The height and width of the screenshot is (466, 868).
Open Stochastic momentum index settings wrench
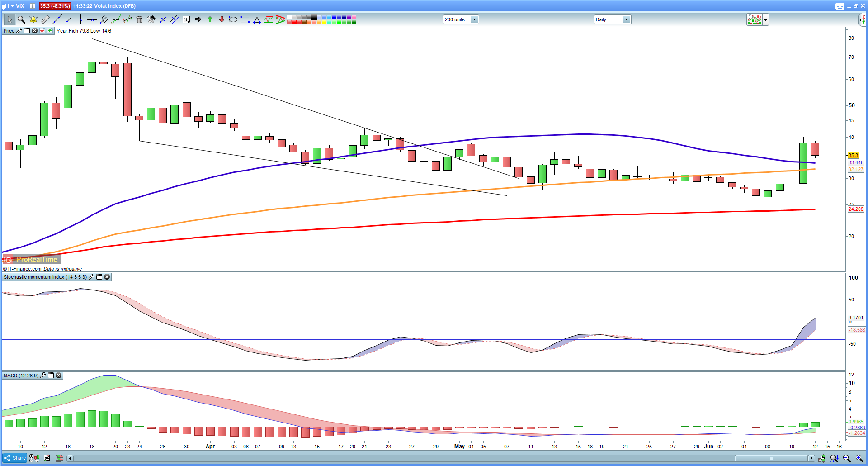[x=92, y=277]
